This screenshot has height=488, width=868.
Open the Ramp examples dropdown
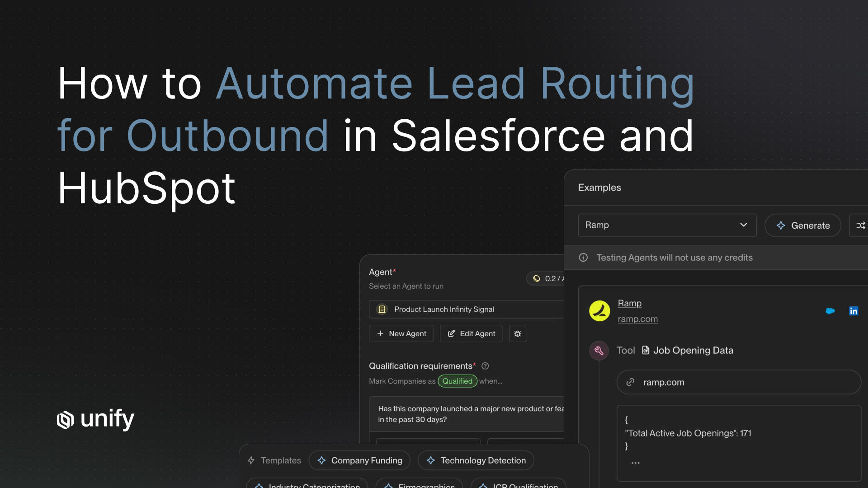pos(667,225)
